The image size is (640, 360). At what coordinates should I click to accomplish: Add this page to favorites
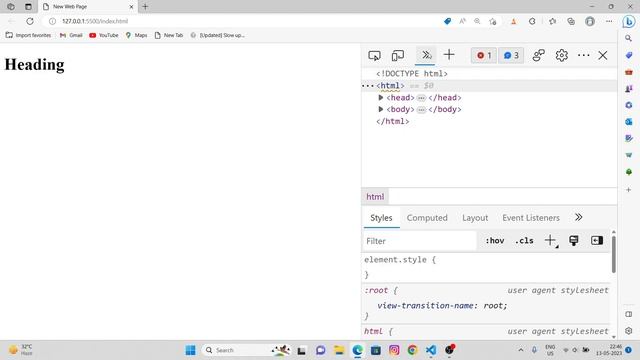point(493,21)
